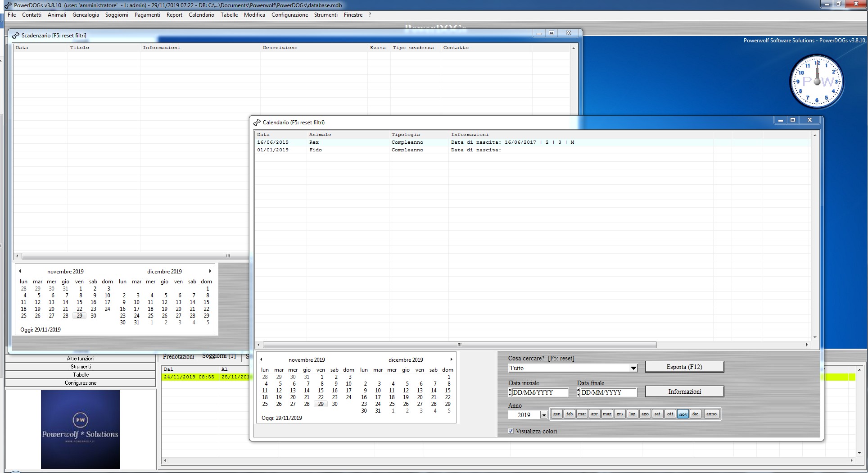Viewport: 868px width, 473px height.
Task: Open the Animali menu
Action: pos(57,15)
